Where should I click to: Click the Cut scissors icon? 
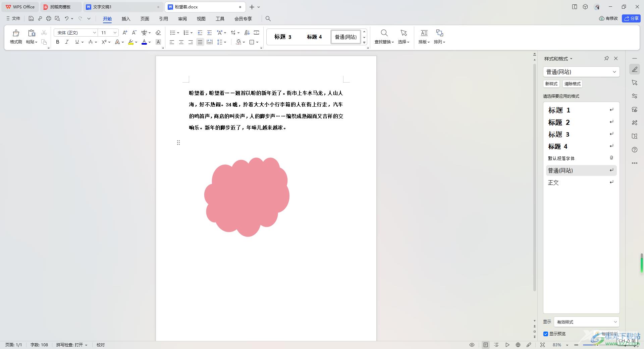[x=44, y=33]
